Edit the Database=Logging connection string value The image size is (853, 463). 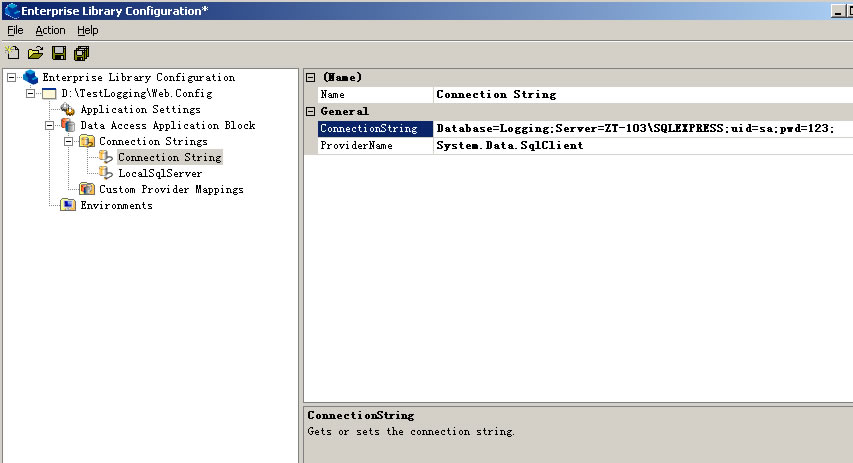click(644, 128)
